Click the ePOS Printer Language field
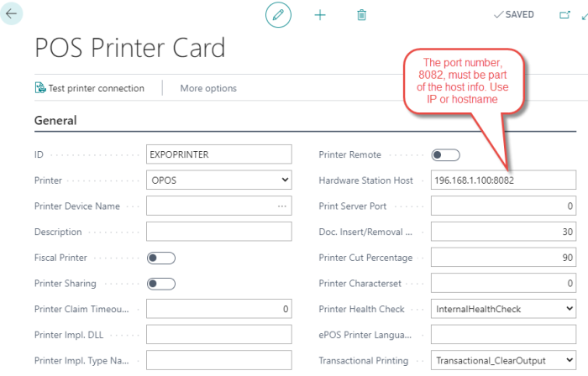The height and width of the screenshot is (376, 588). coord(503,335)
